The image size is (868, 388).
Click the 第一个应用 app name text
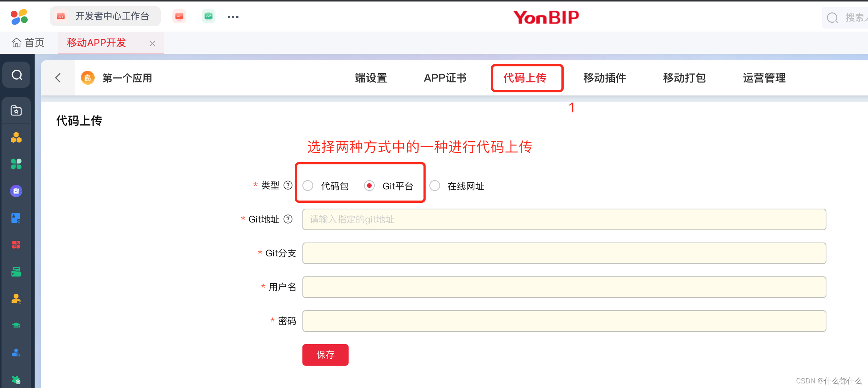tap(127, 78)
